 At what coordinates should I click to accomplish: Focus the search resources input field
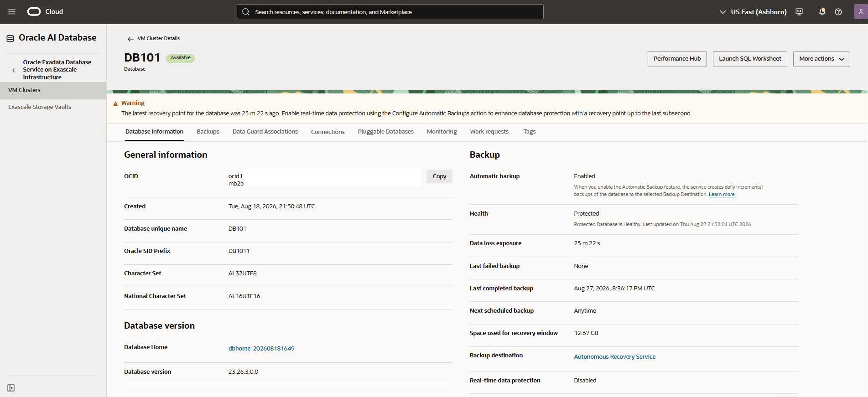point(390,12)
